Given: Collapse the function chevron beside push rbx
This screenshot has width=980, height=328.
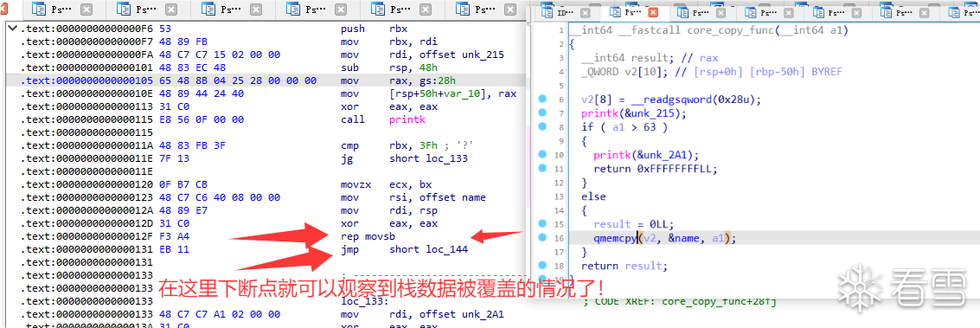Looking at the screenshot, I should coord(12,29).
